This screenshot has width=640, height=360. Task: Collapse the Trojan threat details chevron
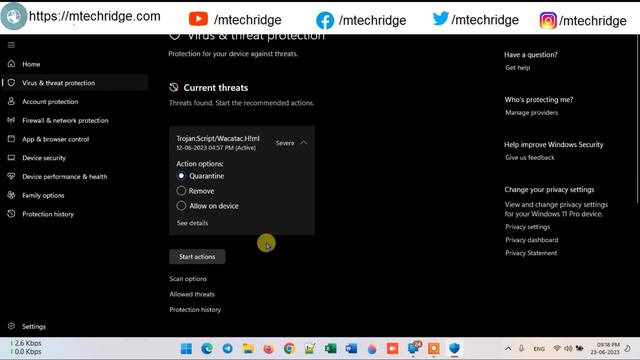click(304, 143)
